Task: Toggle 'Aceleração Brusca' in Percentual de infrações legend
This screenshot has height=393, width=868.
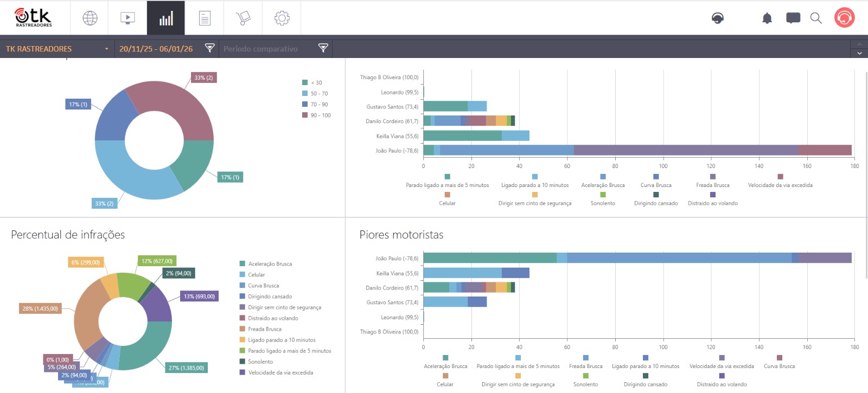Action: [270, 264]
